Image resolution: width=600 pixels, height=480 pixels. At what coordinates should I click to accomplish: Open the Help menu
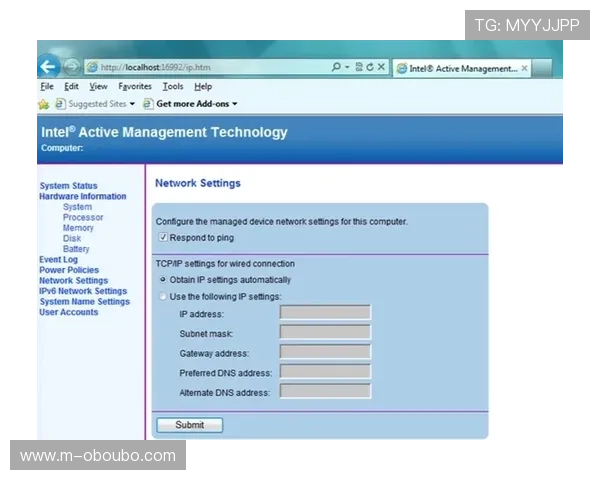point(203,87)
